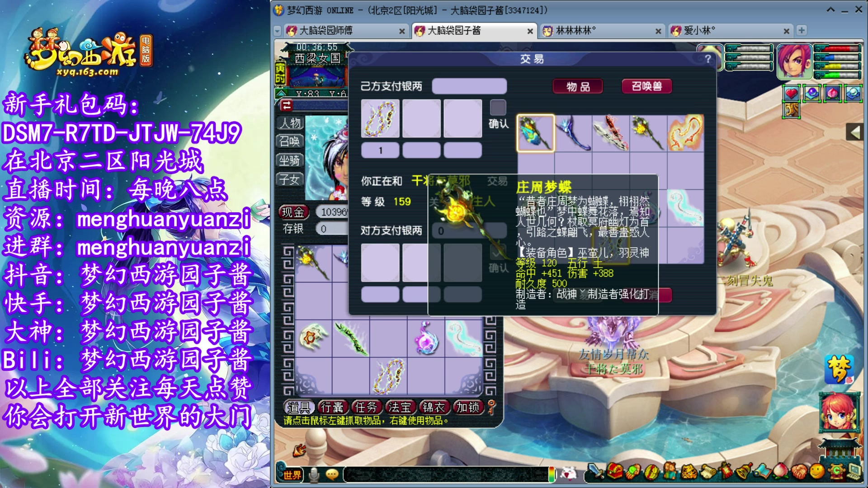Collapse side panel with left arrow button
This screenshot has width=868, height=488.
[x=854, y=132]
